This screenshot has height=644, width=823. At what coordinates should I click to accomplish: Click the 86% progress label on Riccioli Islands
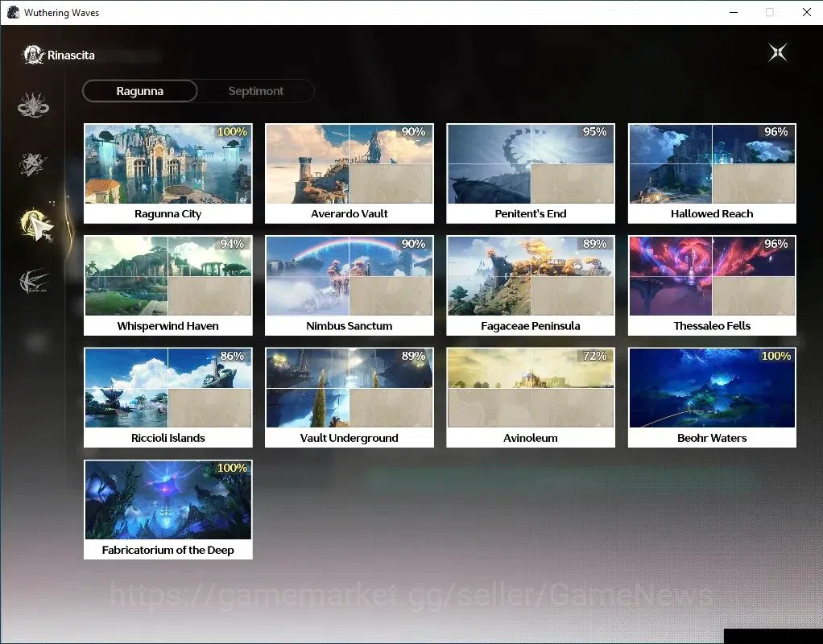(x=232, y=356)
